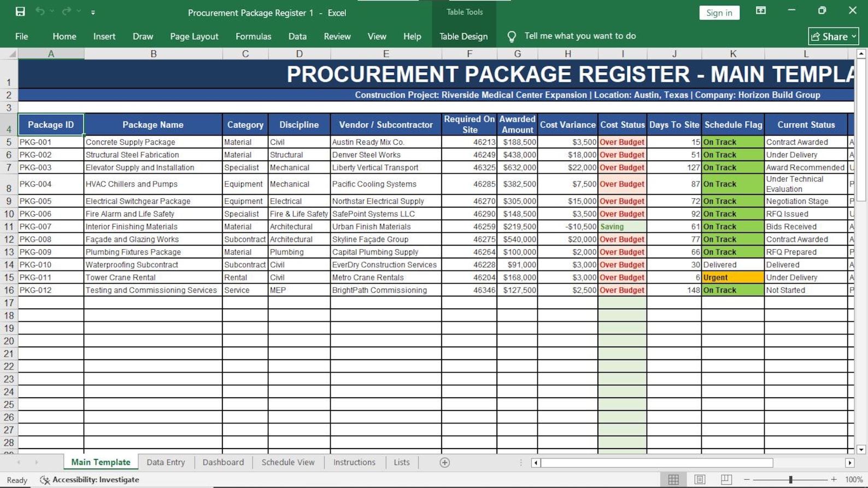Open the Table Design ribbon tab
Viewport: 868px width, 488px height.
tap(464, 37)
